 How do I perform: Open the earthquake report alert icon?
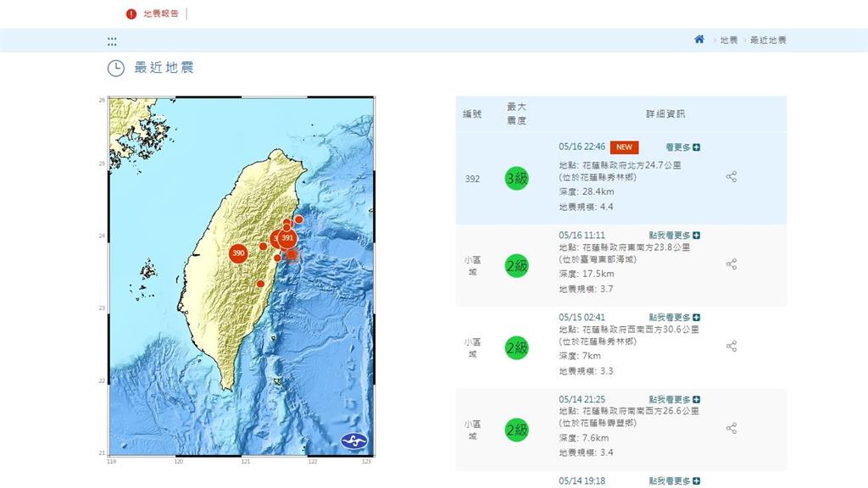(131, 14)
